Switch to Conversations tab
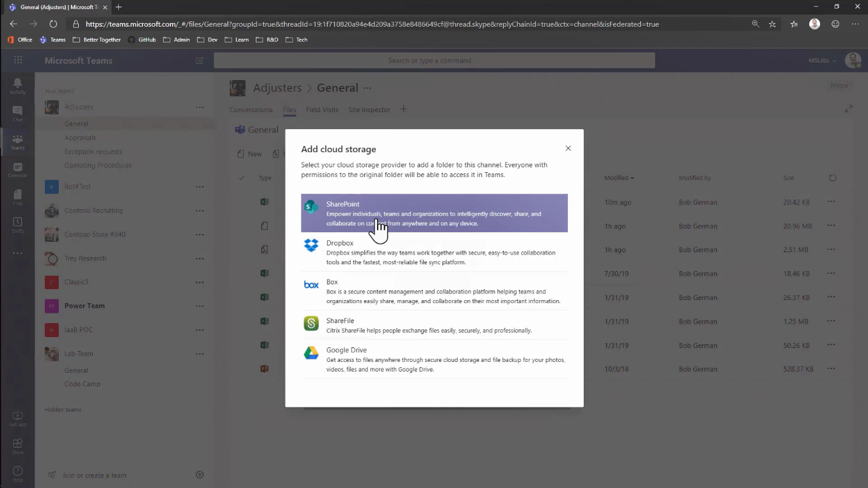Screen dimensions: 868x488 (x=251, y=110)
